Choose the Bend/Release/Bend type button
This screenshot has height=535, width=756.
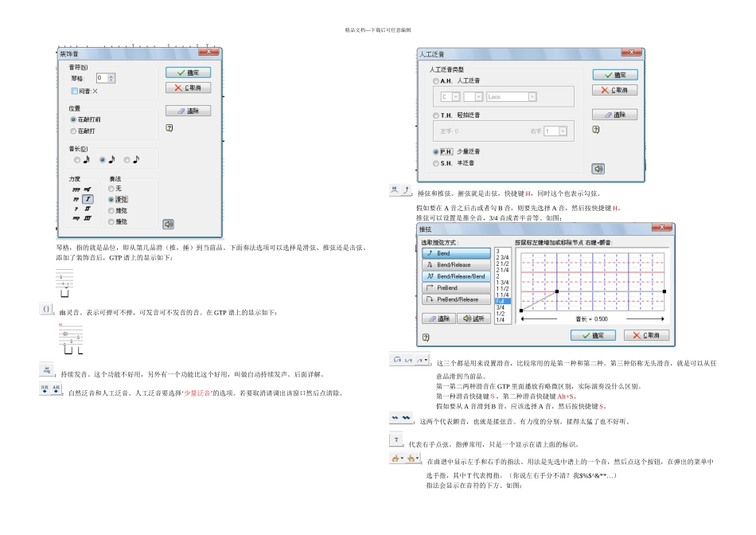[456, 276]
